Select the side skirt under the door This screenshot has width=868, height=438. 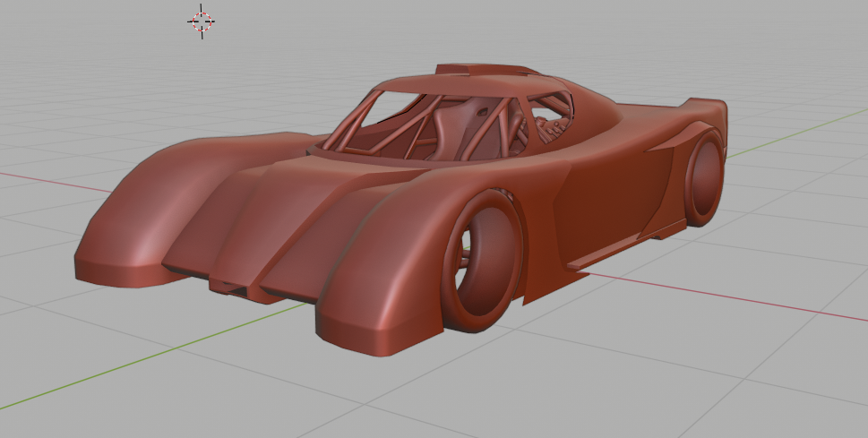click(625, 245)
